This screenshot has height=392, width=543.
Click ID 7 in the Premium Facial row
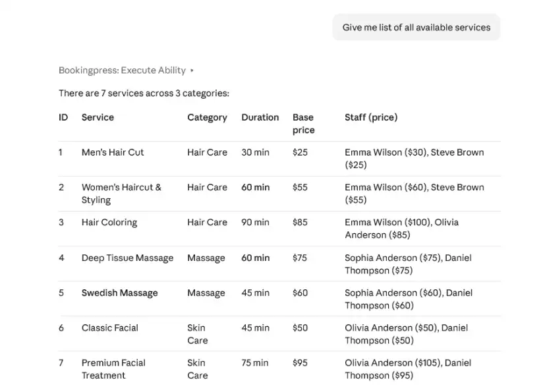click(61, 363)
